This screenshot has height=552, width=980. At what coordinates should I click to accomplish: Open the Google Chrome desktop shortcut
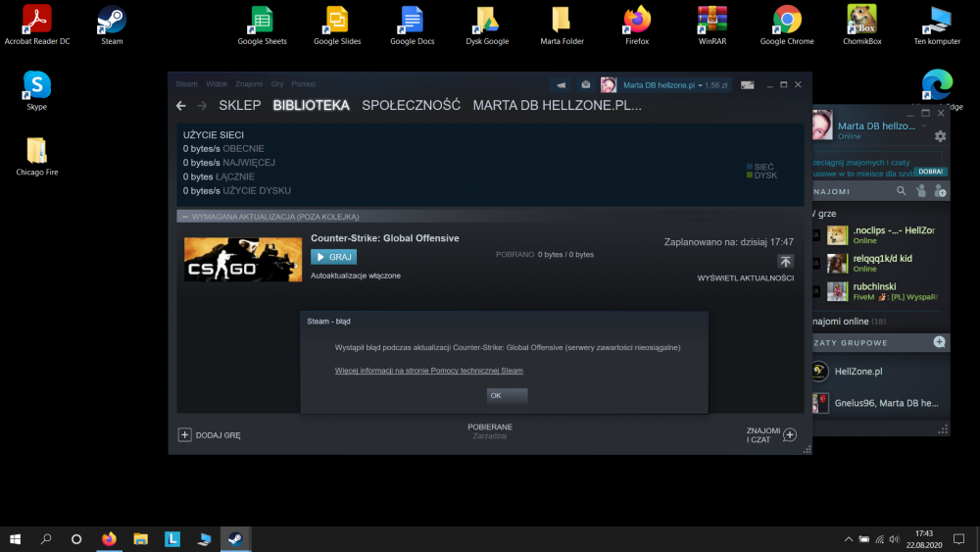click(787, 25)
